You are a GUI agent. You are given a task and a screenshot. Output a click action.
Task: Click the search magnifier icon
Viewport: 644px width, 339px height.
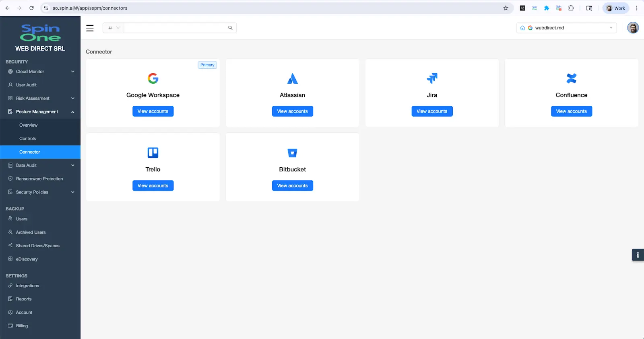tap(230, 28)
